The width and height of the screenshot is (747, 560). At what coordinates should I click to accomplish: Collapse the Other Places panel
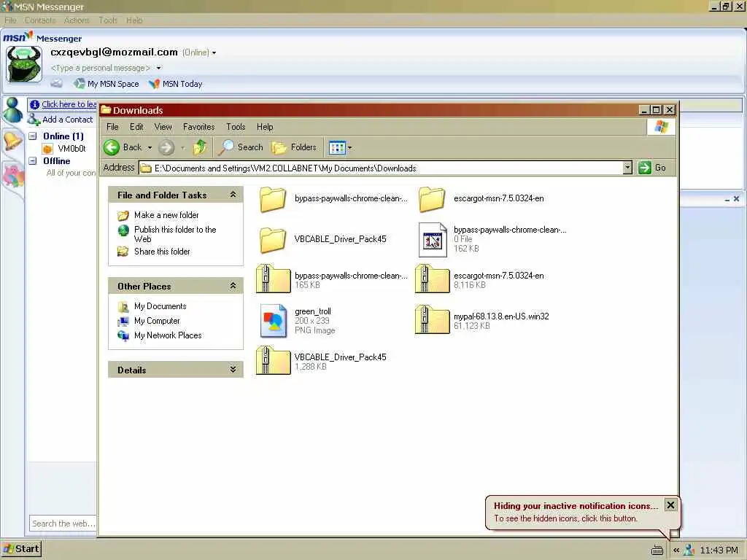point(233,286)
